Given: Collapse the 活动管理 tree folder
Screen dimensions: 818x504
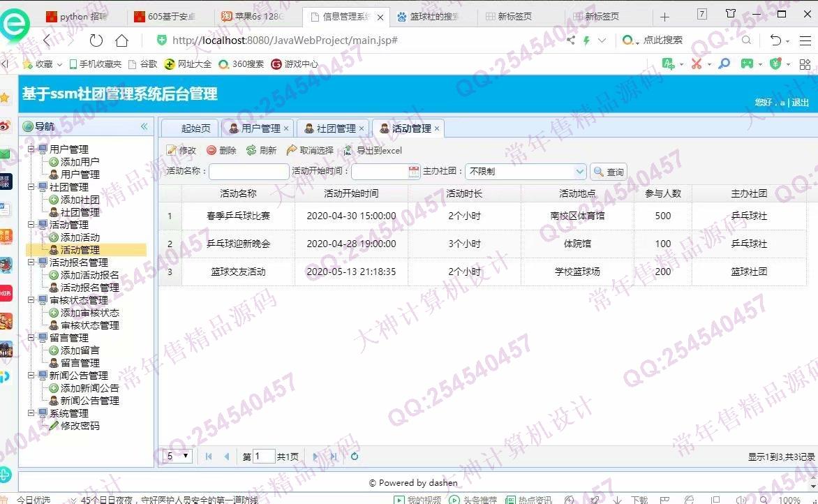Looking at the screenshot, I should point(31,224).
